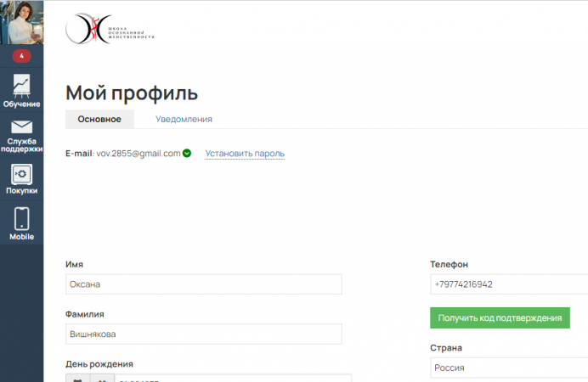
Task: Click the Мой профиль heading
Action: point(132,93)
